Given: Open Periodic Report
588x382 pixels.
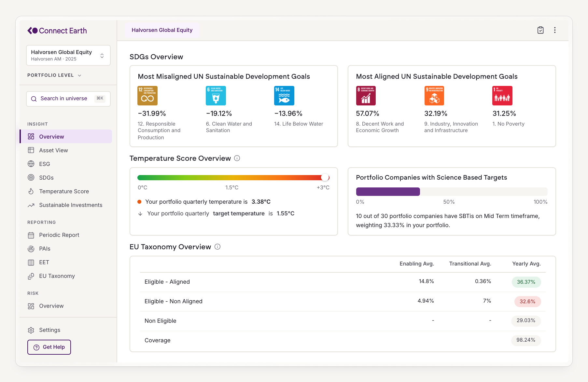Looking at the screenshot, I should (x=66, y=235).
